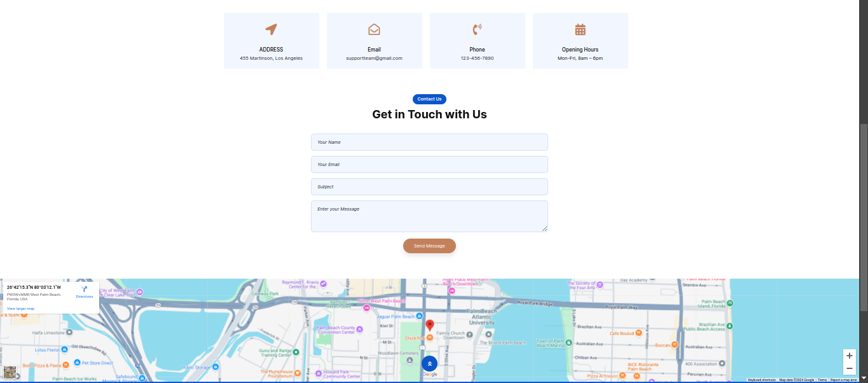The height and width of the screenshot is (383, 868).
Task: Click the phone number 123-456-7890
Action: pos(477,59)
